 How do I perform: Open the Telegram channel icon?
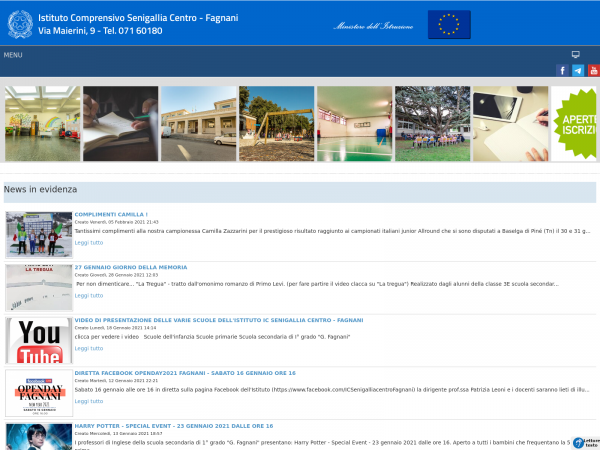tap(578, 71)
